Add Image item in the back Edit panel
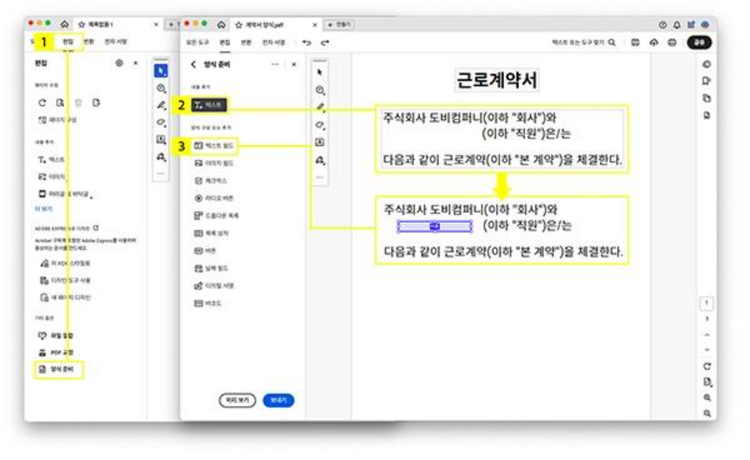This screenshot has height=460, width=750. pyautogui.click(x=52, y=177)
